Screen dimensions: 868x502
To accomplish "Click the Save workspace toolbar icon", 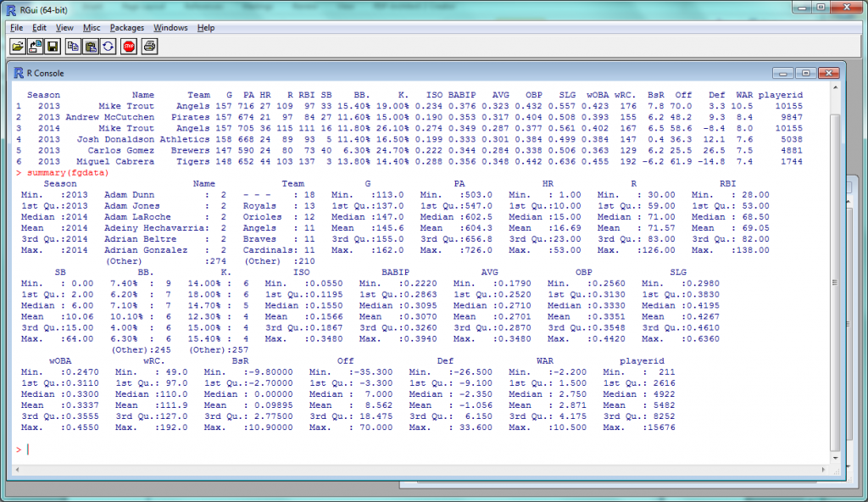I will point(53,46).
